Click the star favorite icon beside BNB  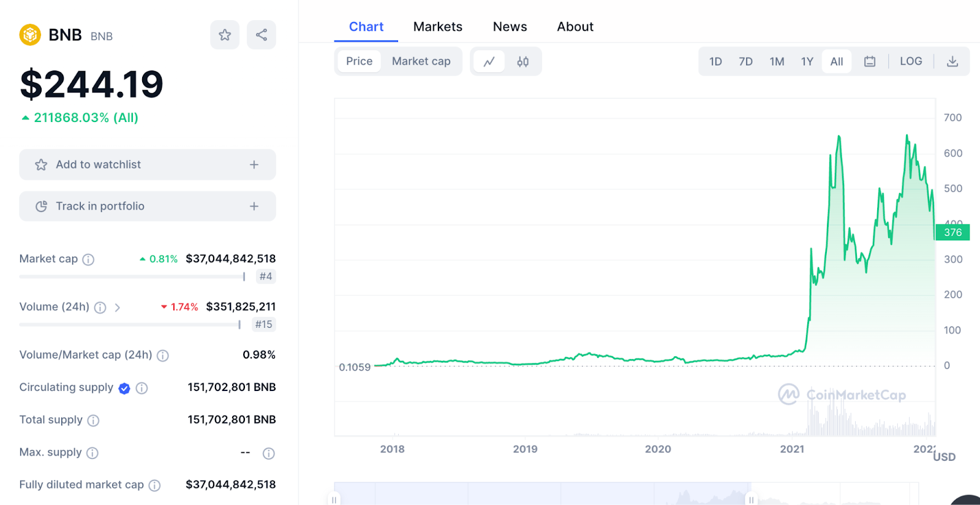tap(225, 35)
